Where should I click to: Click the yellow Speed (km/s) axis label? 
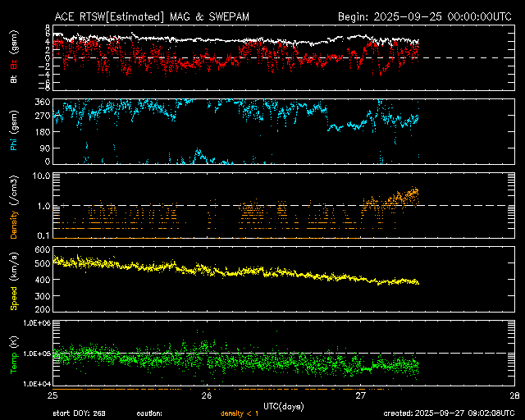(13, 279)
